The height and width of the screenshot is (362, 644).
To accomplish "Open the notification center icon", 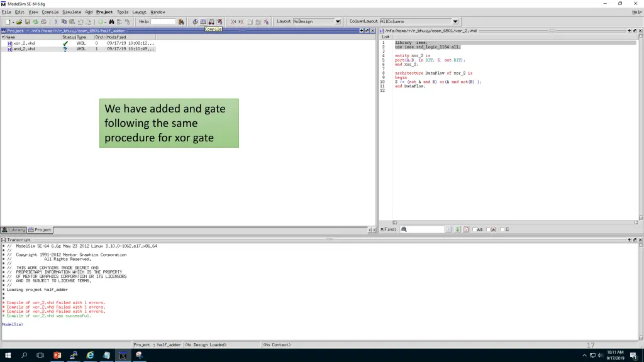I will (x=633, y=356).
